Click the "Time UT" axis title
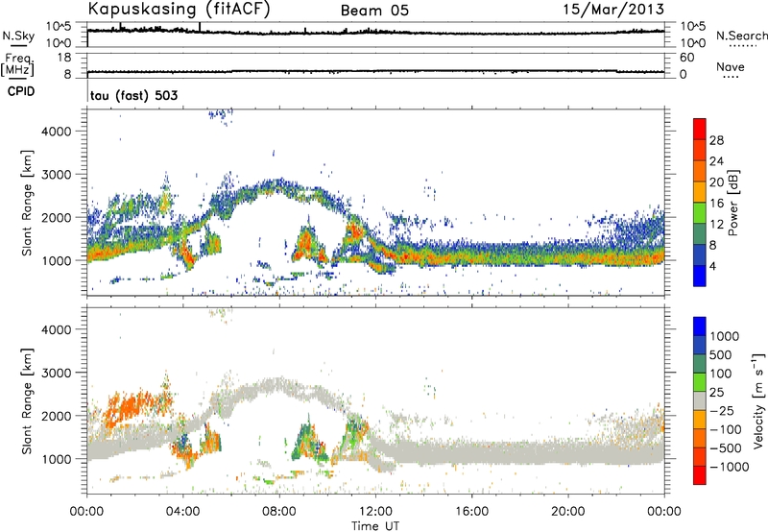Image resolution: width=768 pixels, height=532 pixels. 375,526
